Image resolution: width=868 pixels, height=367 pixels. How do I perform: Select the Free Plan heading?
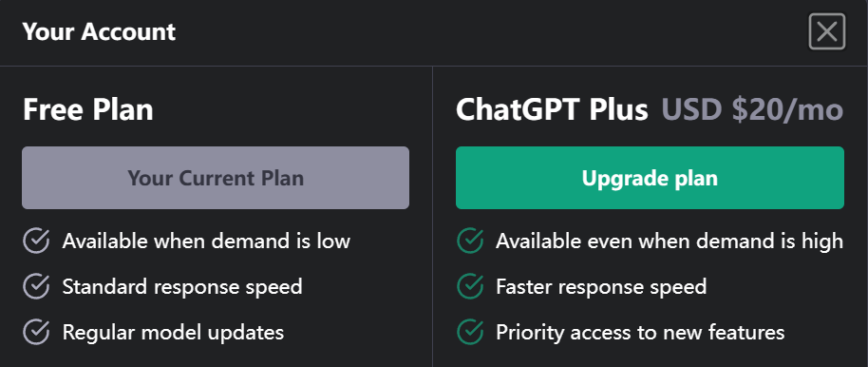(88, 109)
